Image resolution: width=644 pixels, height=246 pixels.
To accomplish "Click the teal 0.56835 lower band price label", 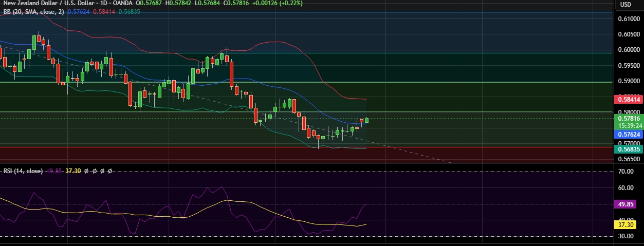I will (628, 149).
